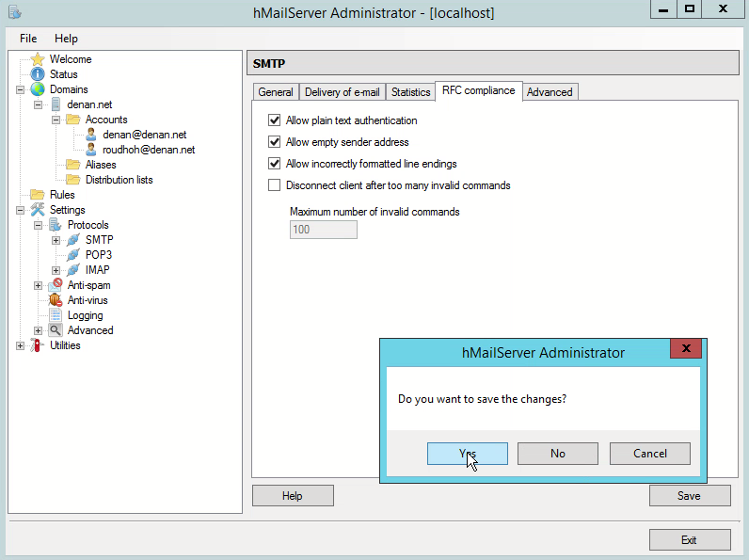Click the roudhoh@denan.net user icon

click(x=90, y=150)
